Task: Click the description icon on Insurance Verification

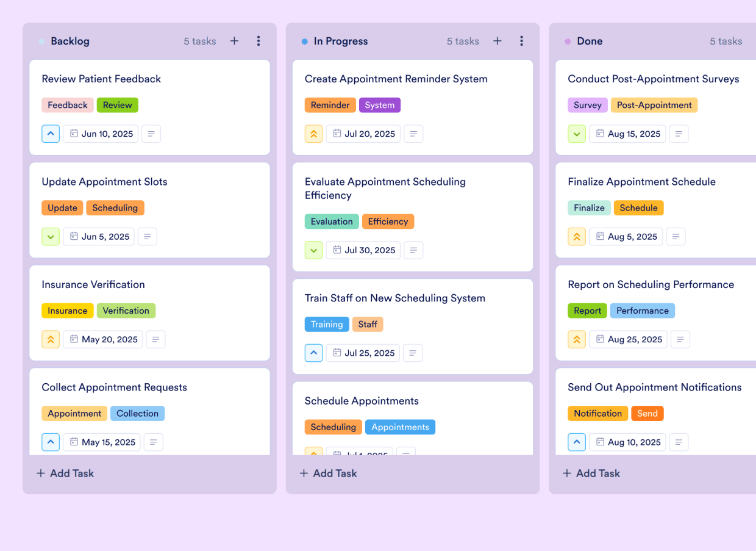Action: click(x=155, y=339)
